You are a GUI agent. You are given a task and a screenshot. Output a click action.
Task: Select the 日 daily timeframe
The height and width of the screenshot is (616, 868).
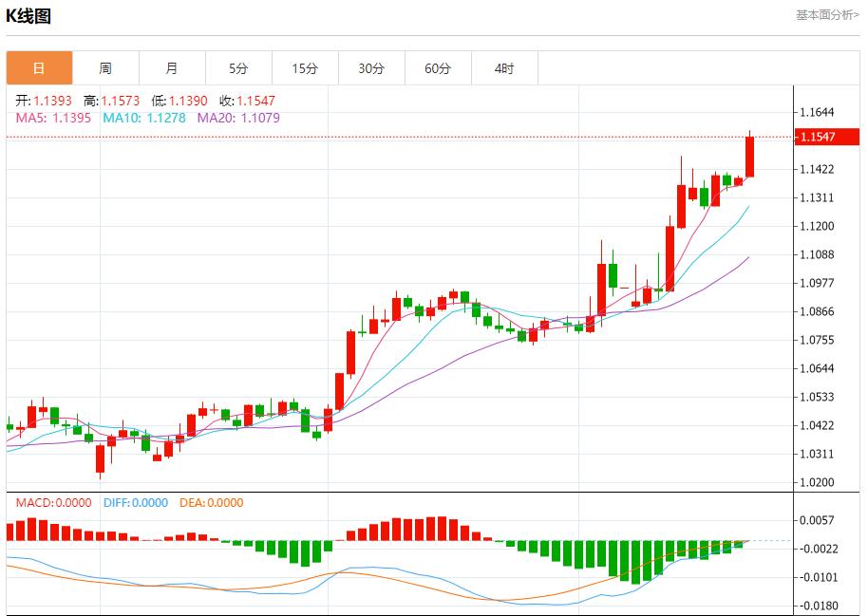click(38, 68)
